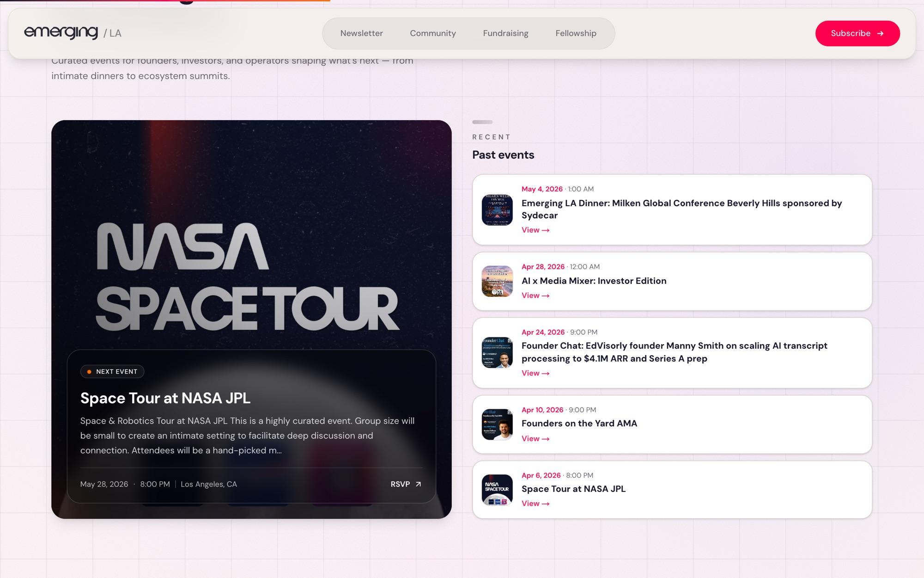Open the Space Tour at NASA JPL featured title

point(165,398)
